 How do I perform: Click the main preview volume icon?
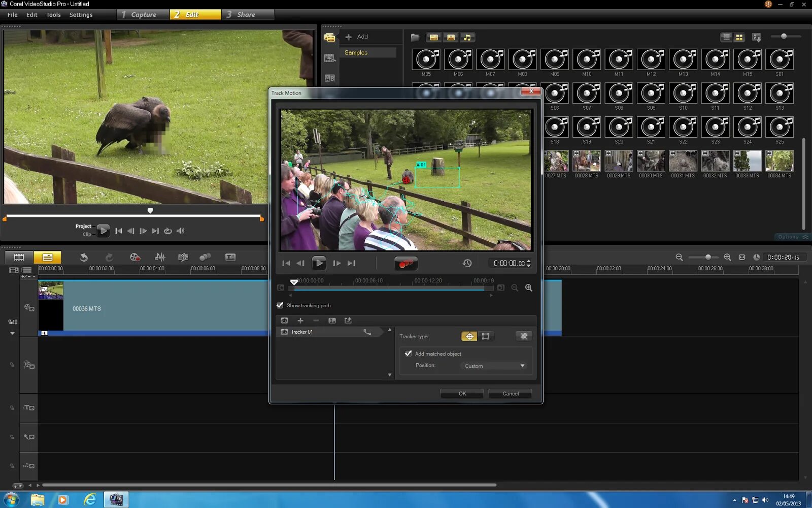(x=180, y=231)
